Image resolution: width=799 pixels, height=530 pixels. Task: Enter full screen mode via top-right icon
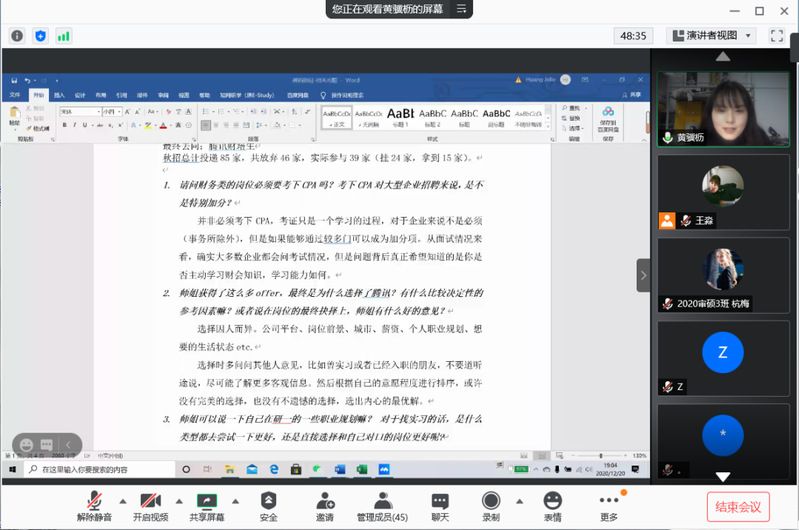777,35
